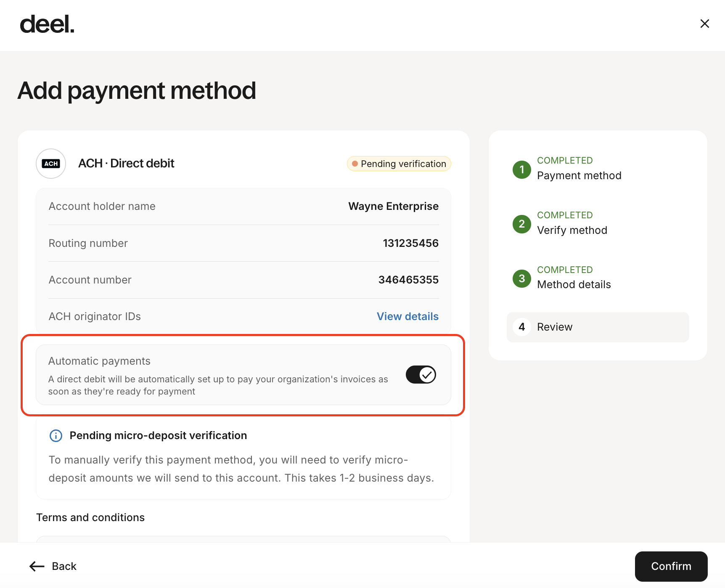Disable the Automatic payments toggle
The image size is (725, 588).
[x=421, y=375]
